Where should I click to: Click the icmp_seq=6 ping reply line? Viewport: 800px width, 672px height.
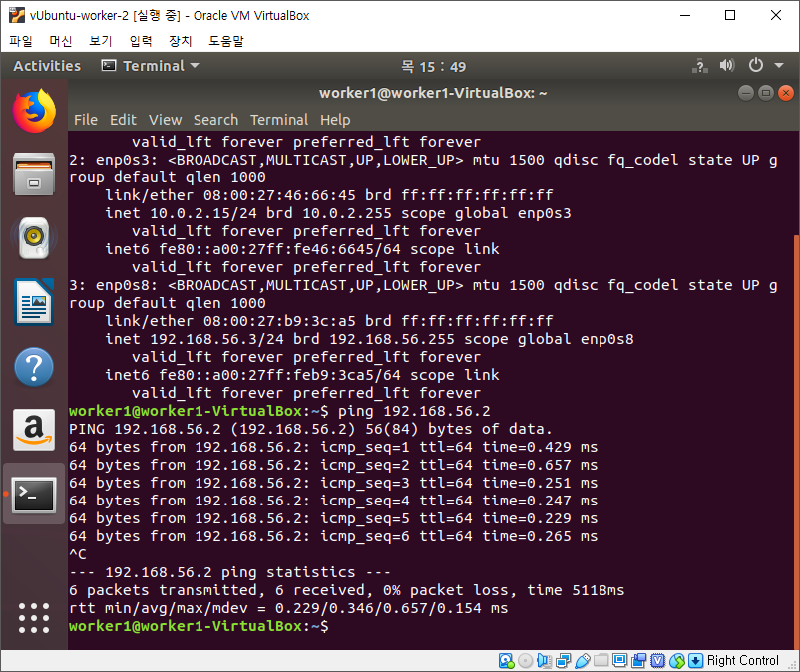333,536
